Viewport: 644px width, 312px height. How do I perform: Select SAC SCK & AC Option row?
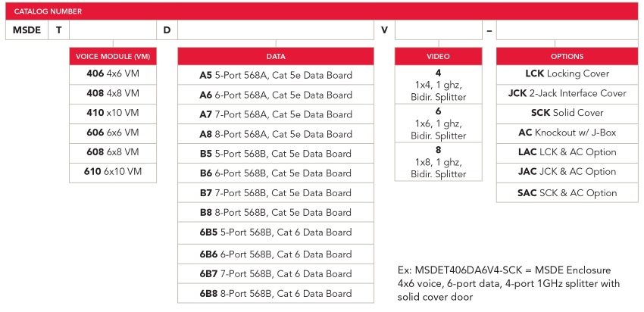[x=567, y=192]
